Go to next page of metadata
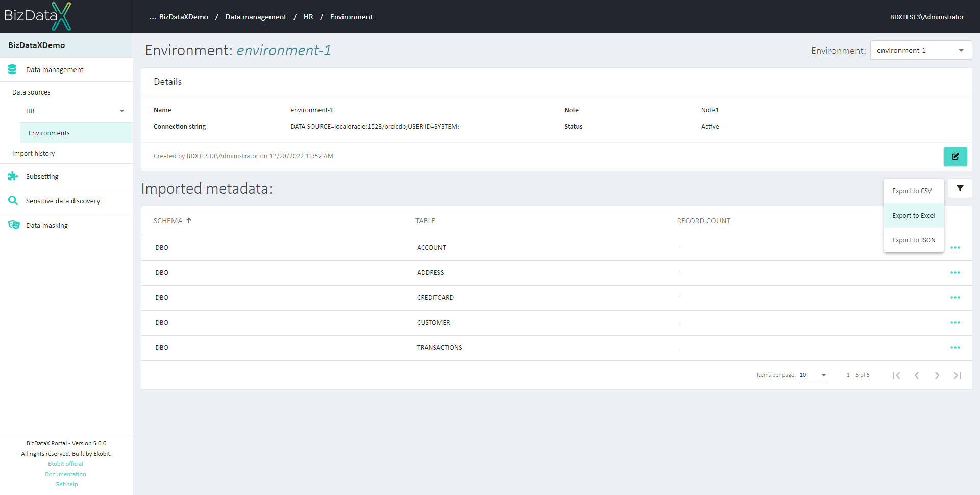Viewport: 980px width, 495px height. pyautogui.click(x=937, y=375)
